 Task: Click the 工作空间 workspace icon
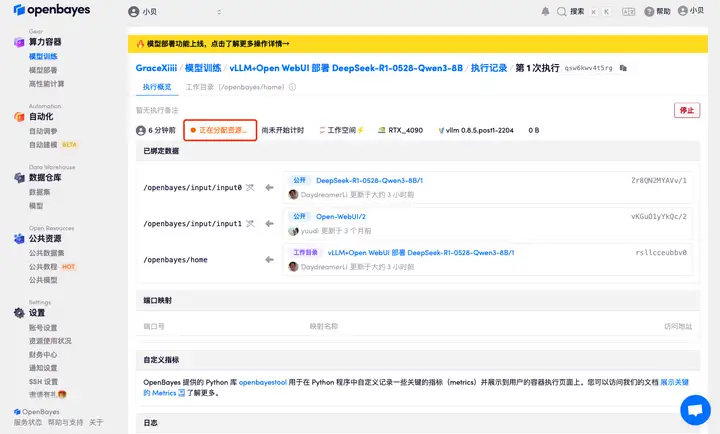point(322,130)
